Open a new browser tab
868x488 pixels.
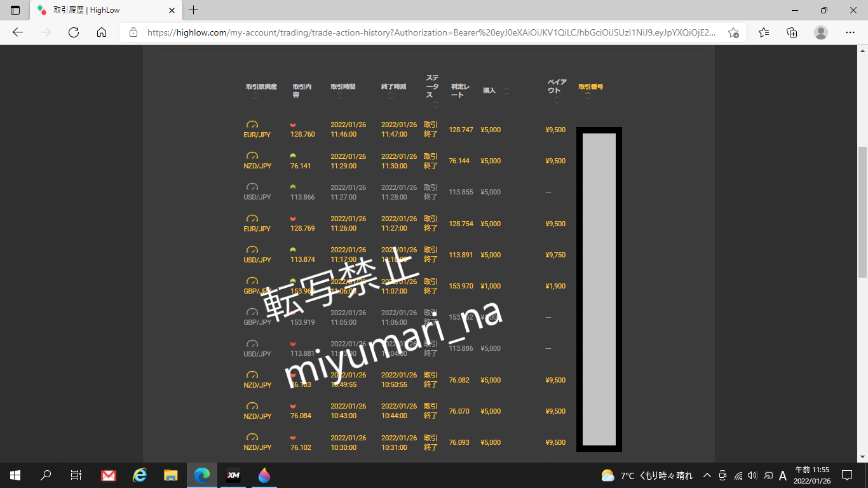point(194,10)
